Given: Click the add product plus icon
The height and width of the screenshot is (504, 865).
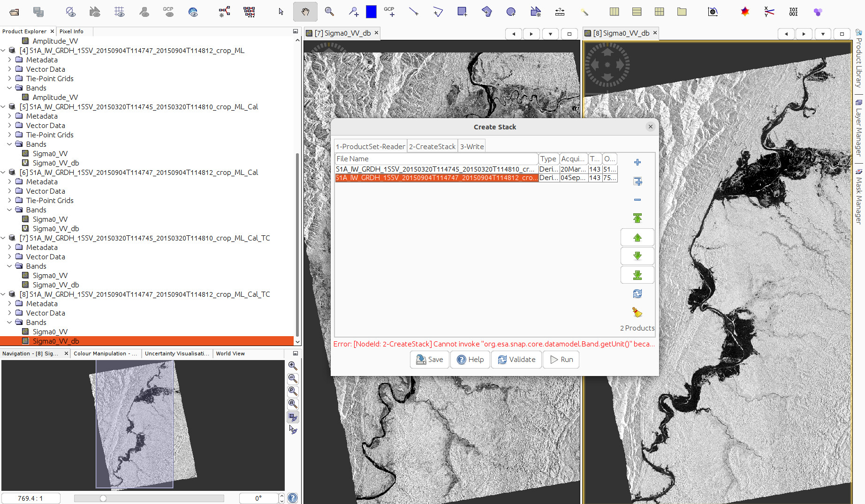Looking at the screenshot, I should 637,162.
